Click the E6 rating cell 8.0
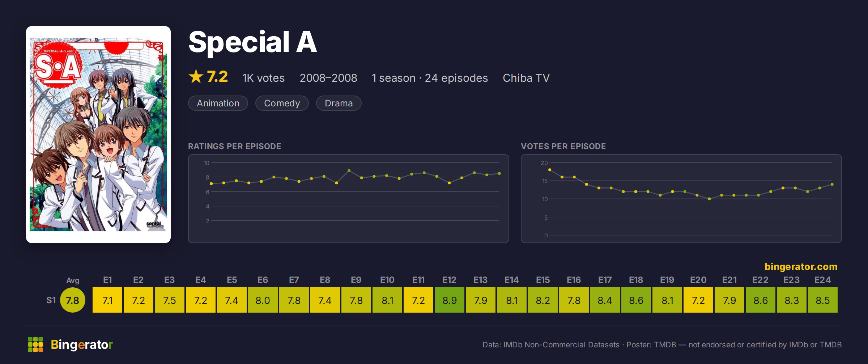Image resolution: width=868 pixels, height=364 pixels. pyautogui.click(x=263, y=300)
